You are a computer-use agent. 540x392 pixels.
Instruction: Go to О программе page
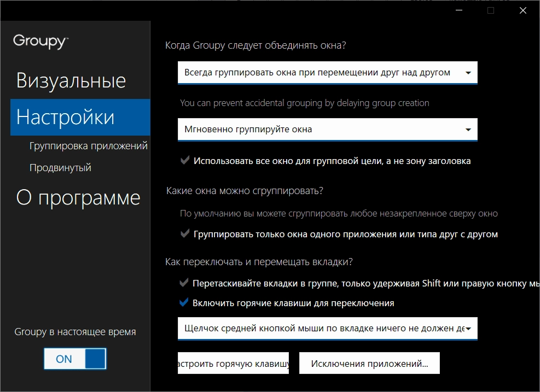pos(78,198)
